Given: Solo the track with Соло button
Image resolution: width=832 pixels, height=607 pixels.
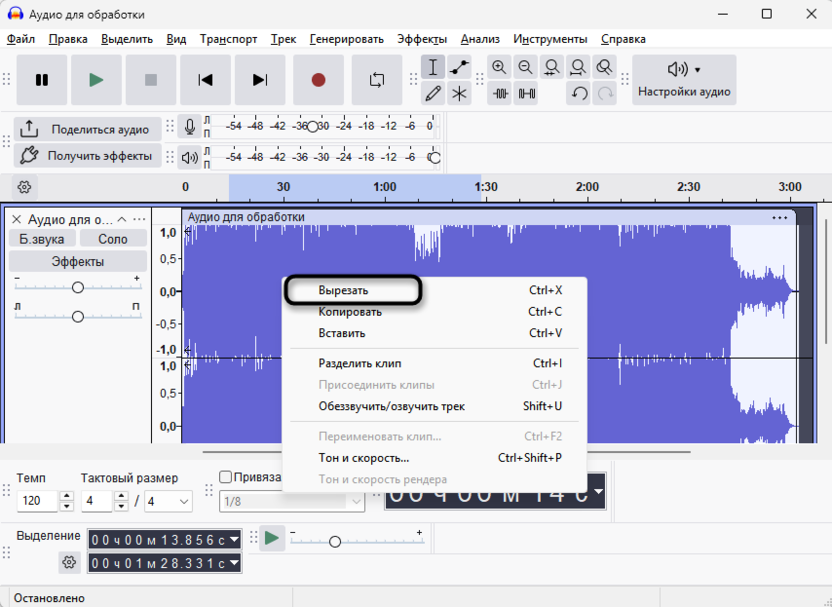Looking at the screenshot, I should [113, 239].
